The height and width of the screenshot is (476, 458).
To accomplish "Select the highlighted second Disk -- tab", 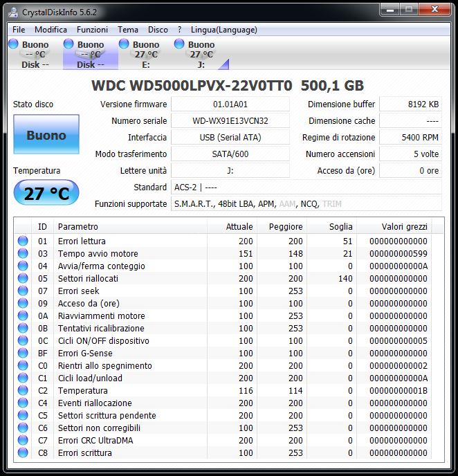I will point(91,54).
